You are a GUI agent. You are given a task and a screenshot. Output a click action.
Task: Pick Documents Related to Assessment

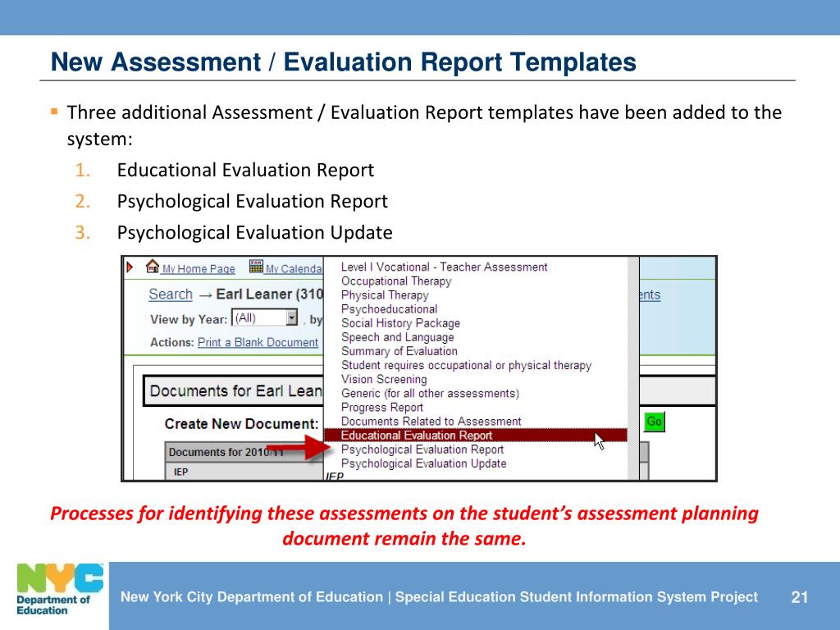pyautogui.click(x=431, y=421)
